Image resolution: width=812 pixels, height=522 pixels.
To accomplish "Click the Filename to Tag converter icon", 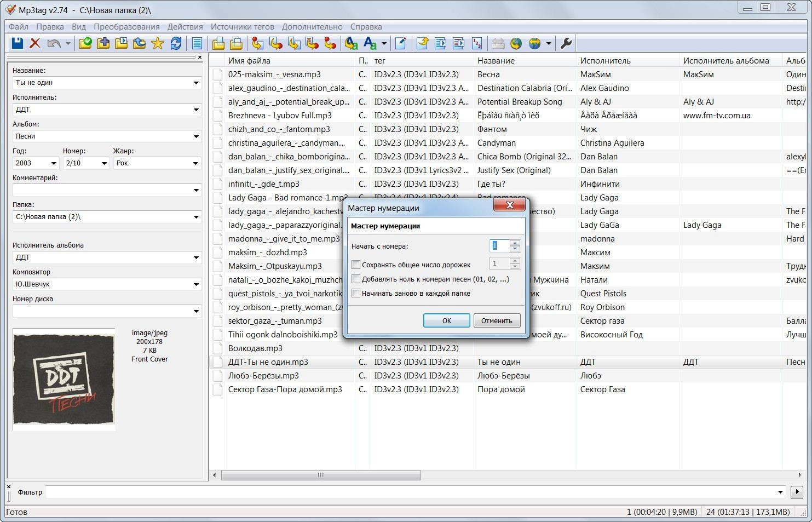I will 276,43.
